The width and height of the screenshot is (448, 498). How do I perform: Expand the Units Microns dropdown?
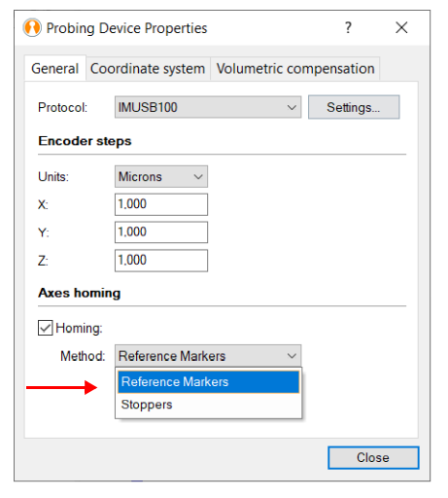click(161, 177)
